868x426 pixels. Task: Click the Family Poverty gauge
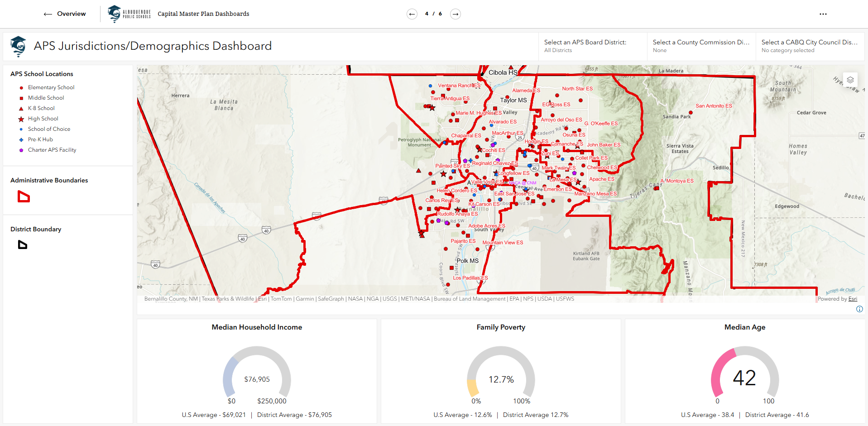tap(501, 372)
